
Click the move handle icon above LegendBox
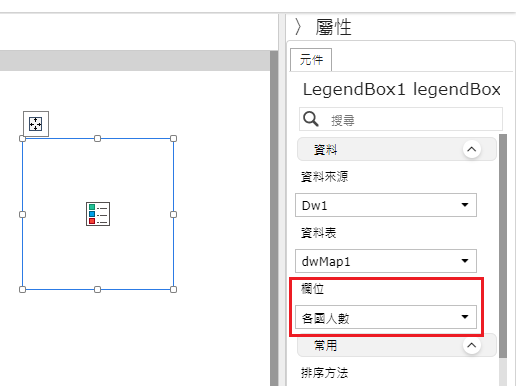click(x=36, y=124)
